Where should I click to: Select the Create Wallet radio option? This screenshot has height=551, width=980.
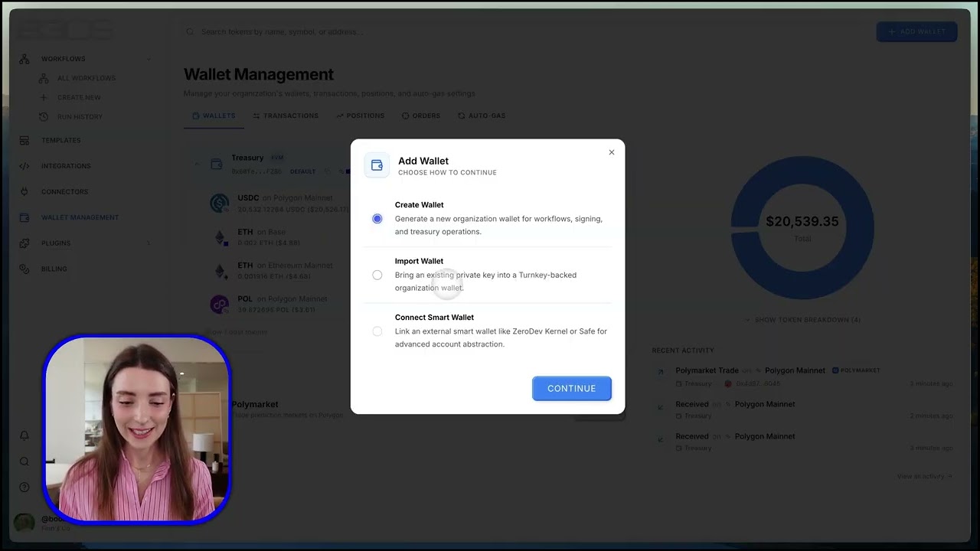(x=377, y=219)
